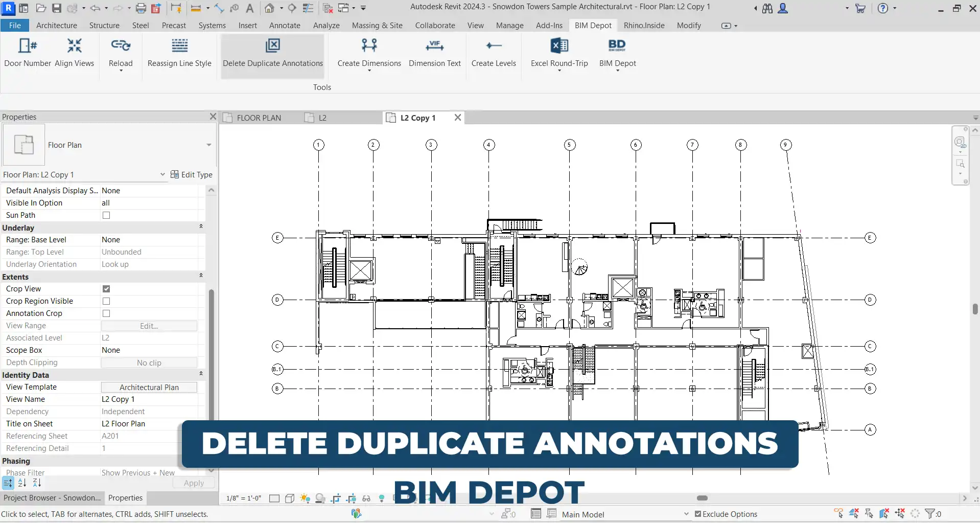This screenshot has width=980, height=523.
Task: Switch to the Annotate ribbon tab
Action: [x=285, y=26]
